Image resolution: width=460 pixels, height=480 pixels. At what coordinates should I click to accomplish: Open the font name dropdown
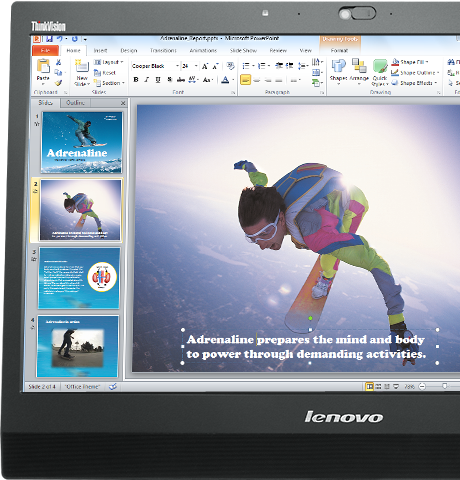pyautogui.click(x=177, y=66)
